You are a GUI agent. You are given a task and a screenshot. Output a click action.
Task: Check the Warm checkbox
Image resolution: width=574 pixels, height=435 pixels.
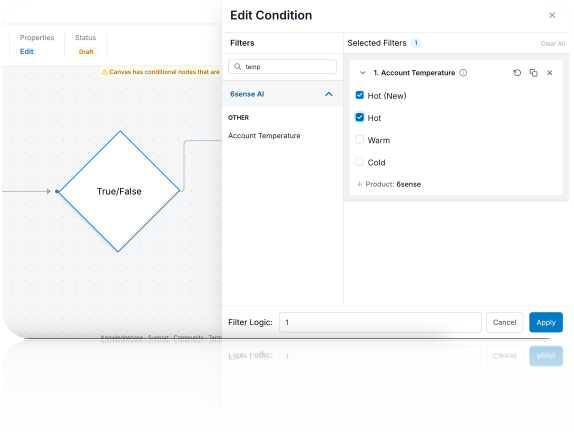click(359, 140)
